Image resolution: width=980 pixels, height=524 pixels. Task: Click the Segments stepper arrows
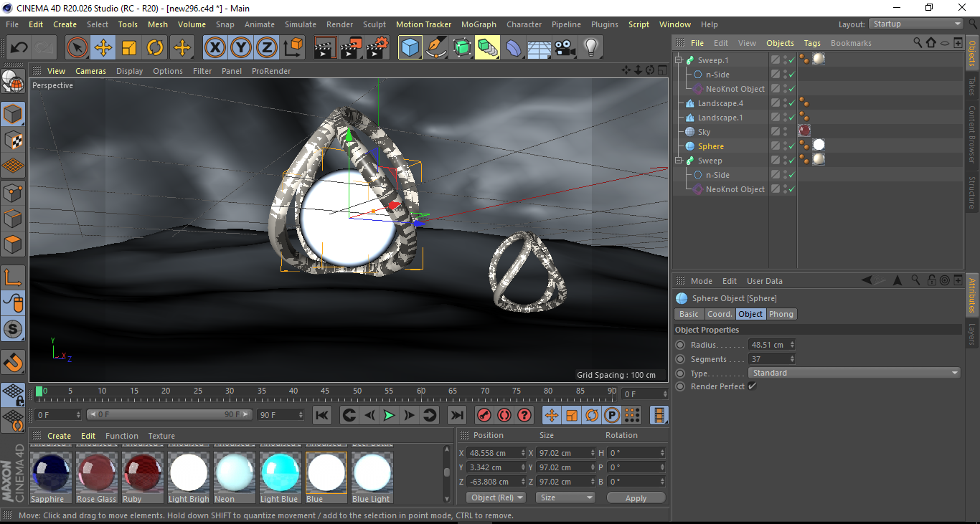792,359
